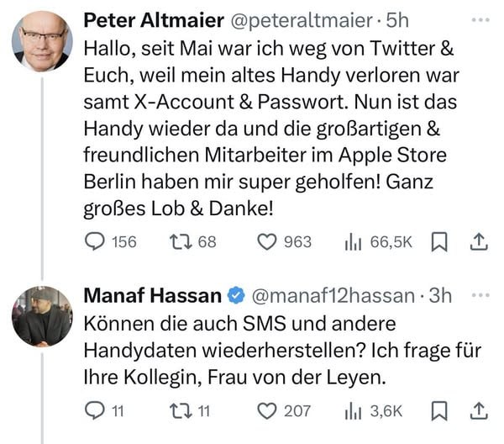Bookmark Manaf Hassan's reply
Image resolution: width=504 pixels, height=444 pixels.
(438, 410)
